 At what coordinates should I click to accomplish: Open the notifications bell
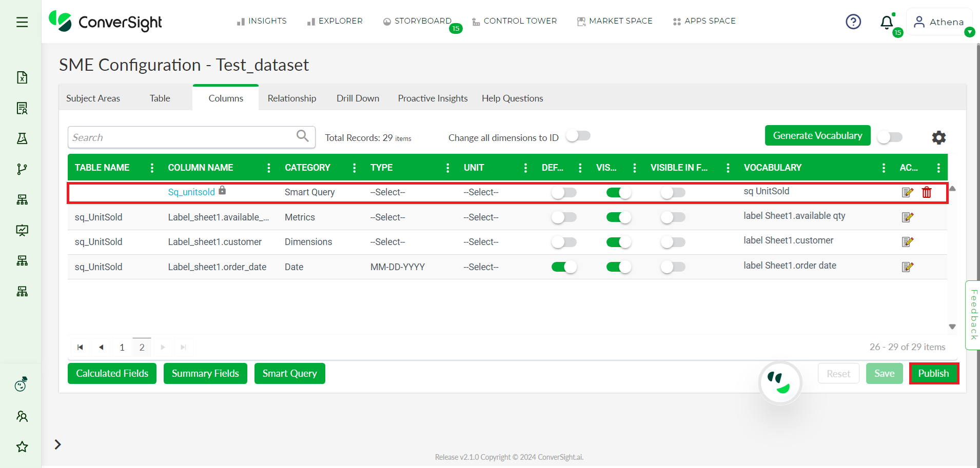click(x=887, y=22)
